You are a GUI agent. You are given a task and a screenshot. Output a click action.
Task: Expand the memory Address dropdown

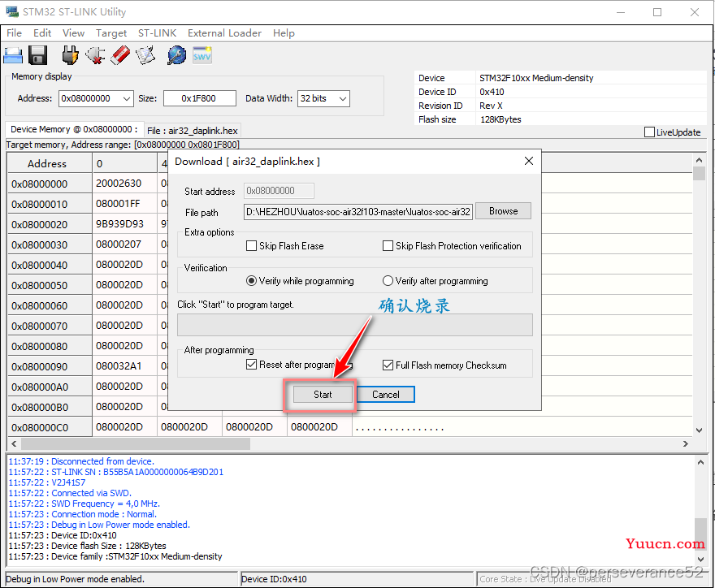(127, 98)
